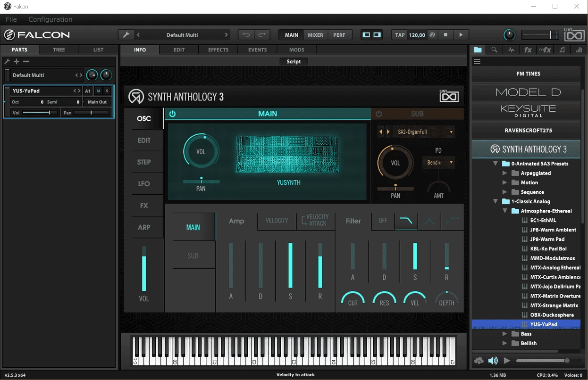Viewport: 588px width, 380px height.
Task: Open the oscillators waveform tab in browser
Action: click(x=511, y=50)
